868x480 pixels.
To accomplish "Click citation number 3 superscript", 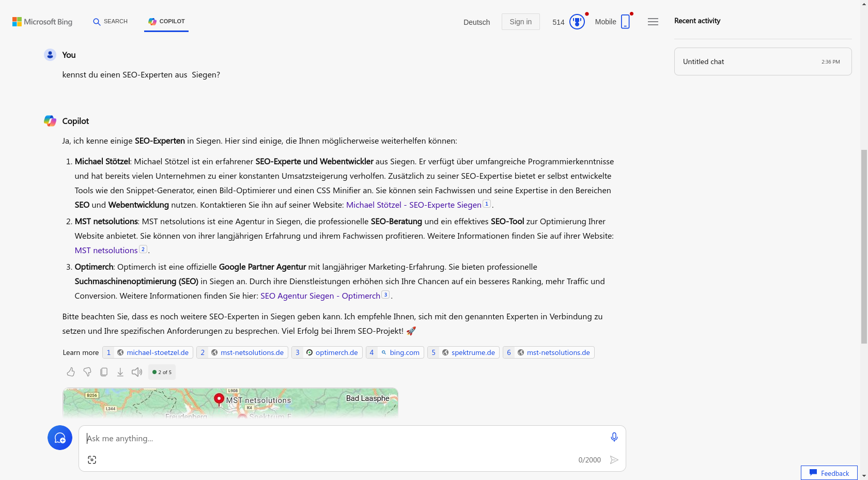I will click(385, 295).
